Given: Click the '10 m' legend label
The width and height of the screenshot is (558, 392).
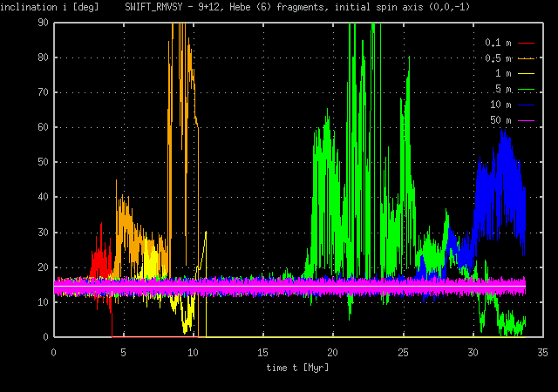Looking at the screenshot, I should [x=500, y=105].
